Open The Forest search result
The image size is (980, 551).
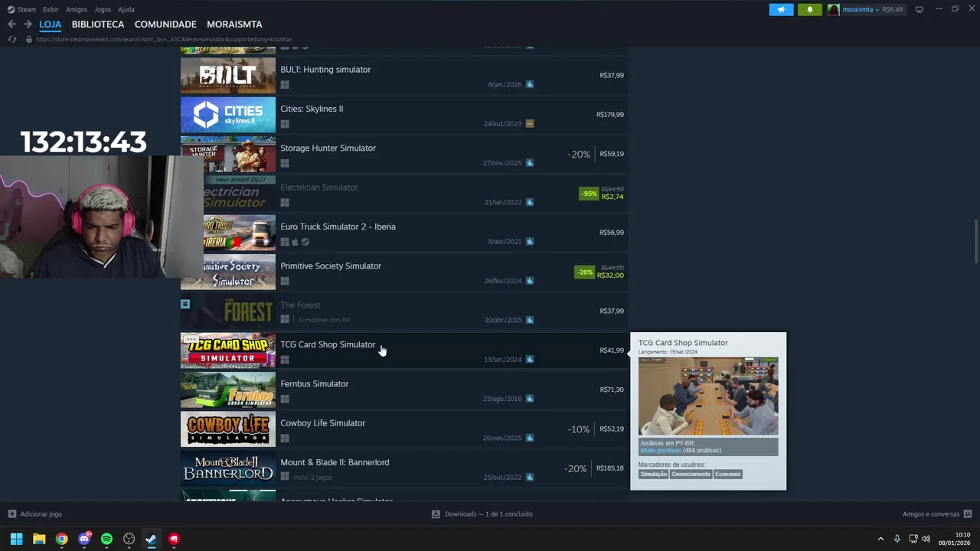(404, 311)
